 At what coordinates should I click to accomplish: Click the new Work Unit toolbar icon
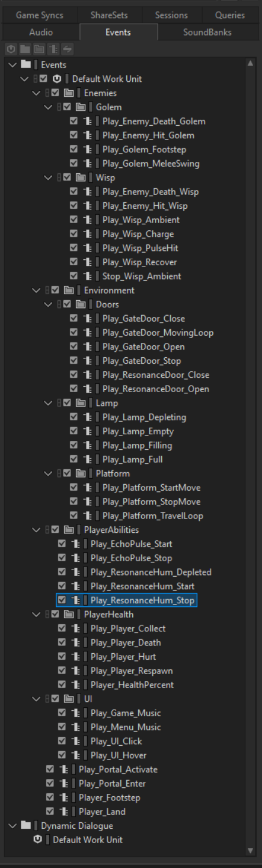pos(11,49)
